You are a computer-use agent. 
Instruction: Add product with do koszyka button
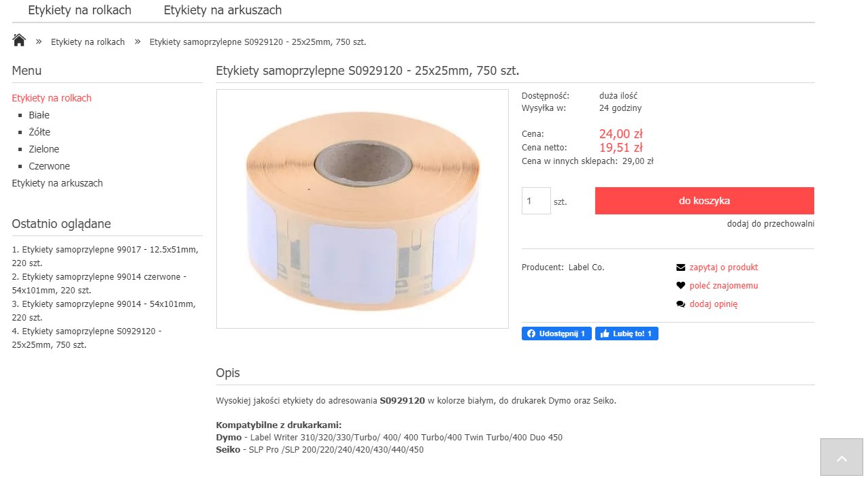(704, 201)
